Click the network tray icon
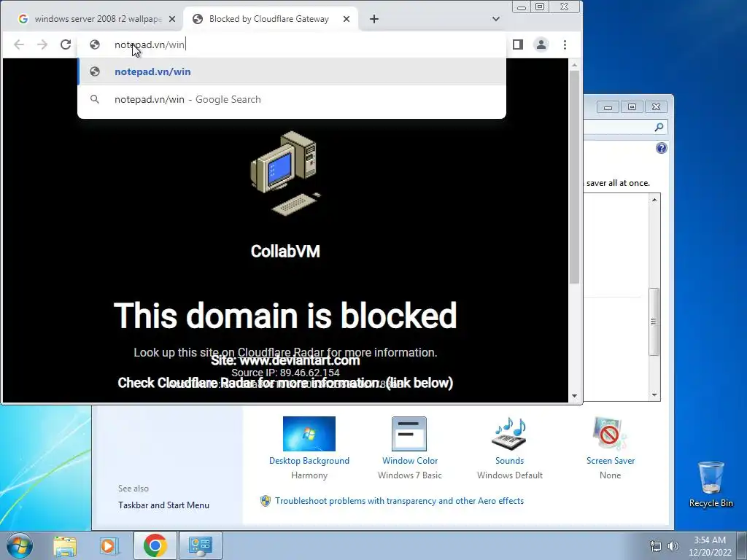Image resolution: width=747 pixels, height=560 pixels. click(x=656, y=546)
